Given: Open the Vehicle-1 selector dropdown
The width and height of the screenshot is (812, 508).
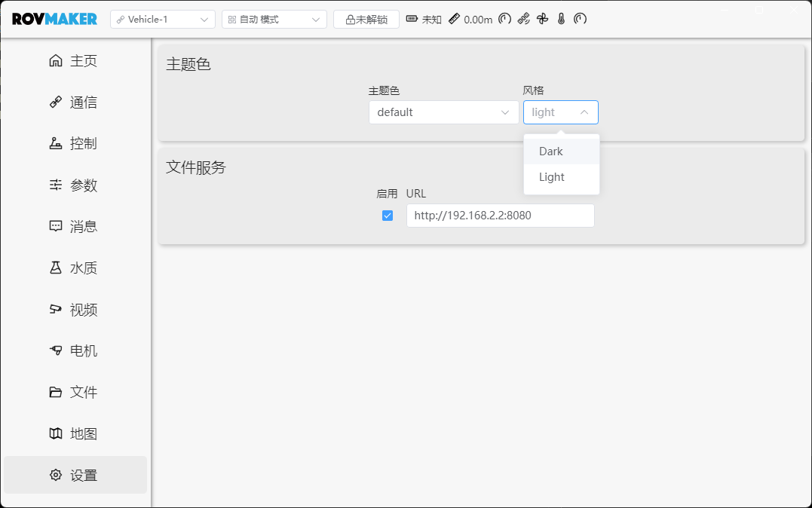Looking at the screenshot, I should click(162, 18).
